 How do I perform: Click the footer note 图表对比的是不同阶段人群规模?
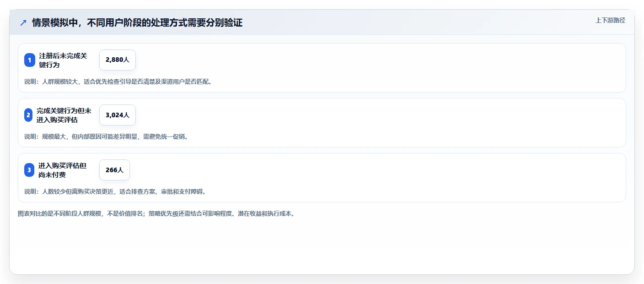pyautogui.click(x=157, y=213)
